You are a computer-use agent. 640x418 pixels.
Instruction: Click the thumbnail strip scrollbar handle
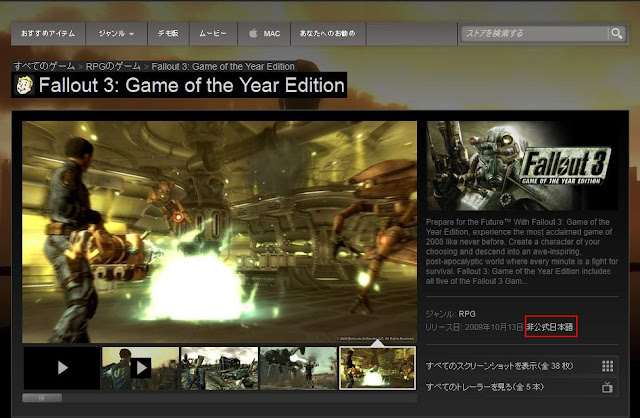pos(42,398)
